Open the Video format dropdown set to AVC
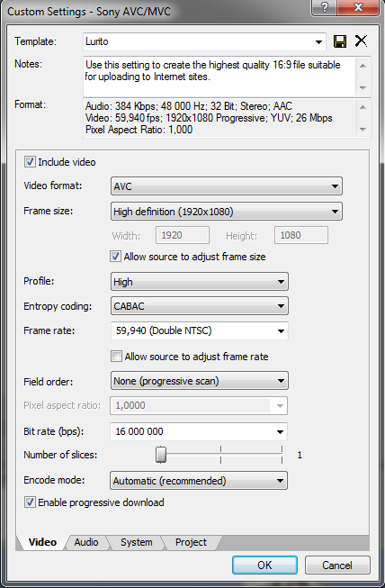The width and height of the screenshot is (385, 588). (226, 186)
